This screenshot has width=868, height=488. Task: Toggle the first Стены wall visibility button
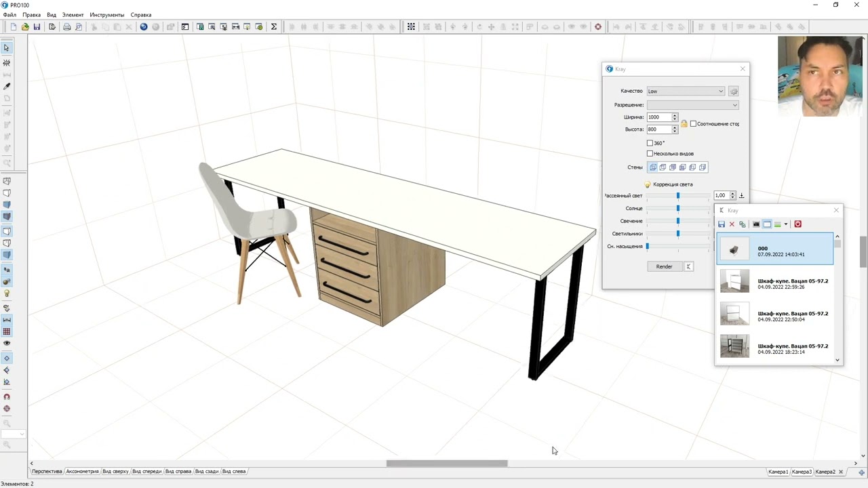coord(653,167)
